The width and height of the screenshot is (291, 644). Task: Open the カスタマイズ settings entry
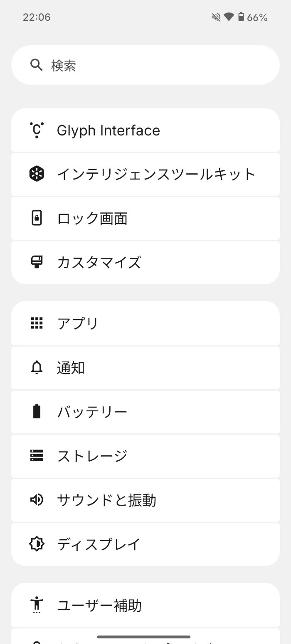click(145, 262)
